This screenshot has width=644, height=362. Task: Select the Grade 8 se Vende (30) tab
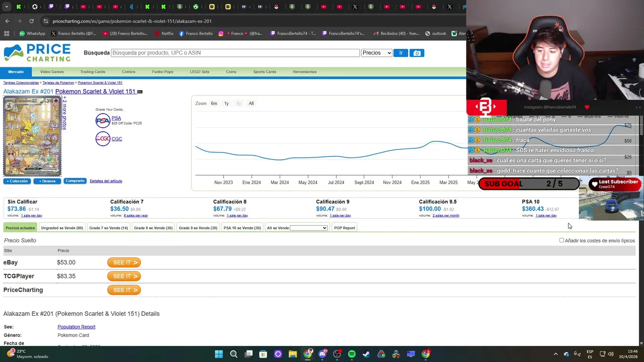coord(153,228)
